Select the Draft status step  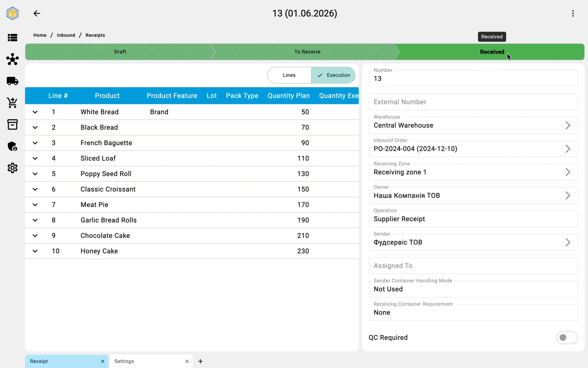point(120,52)
